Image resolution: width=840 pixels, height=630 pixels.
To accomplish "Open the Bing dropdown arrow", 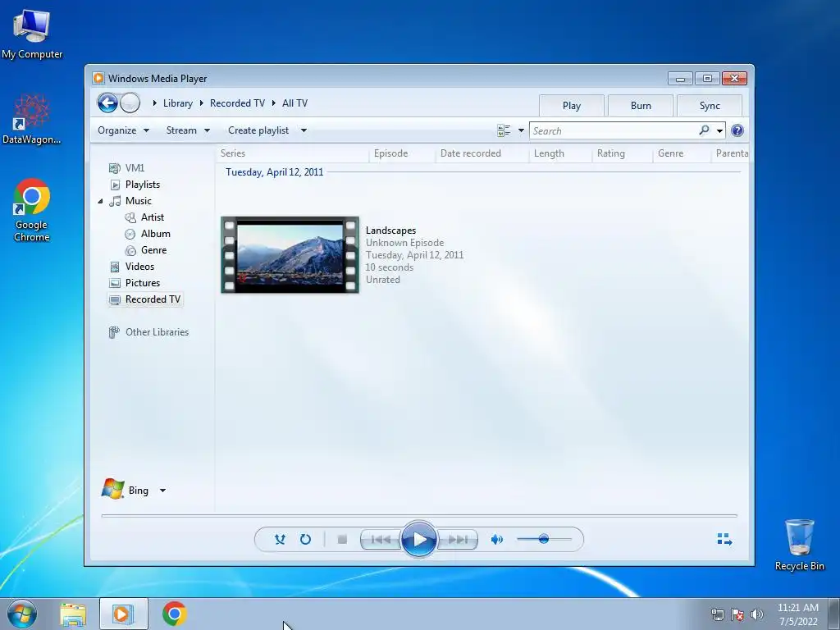I will [x=162, y=491].
